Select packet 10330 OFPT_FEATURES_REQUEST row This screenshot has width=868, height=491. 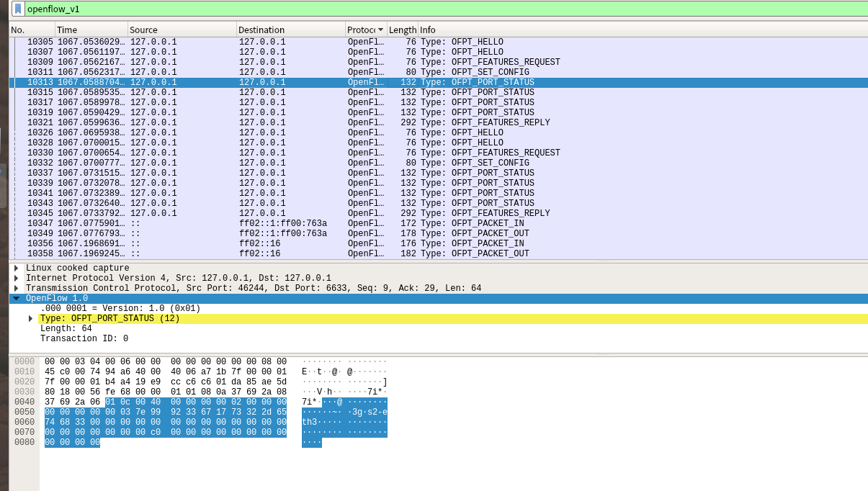click(x=439, y=153)
